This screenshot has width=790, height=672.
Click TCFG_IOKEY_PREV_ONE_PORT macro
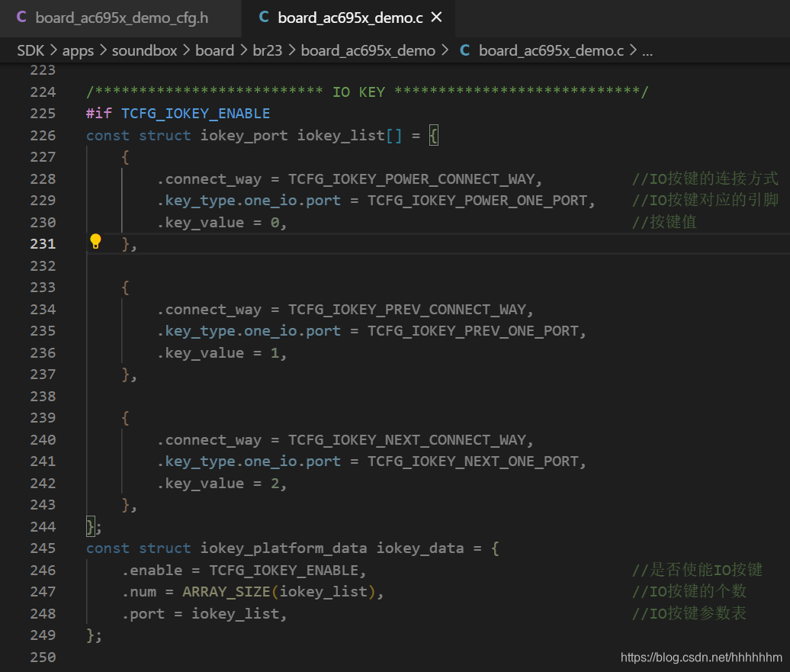pyautogui.click(x=473, y=331)
